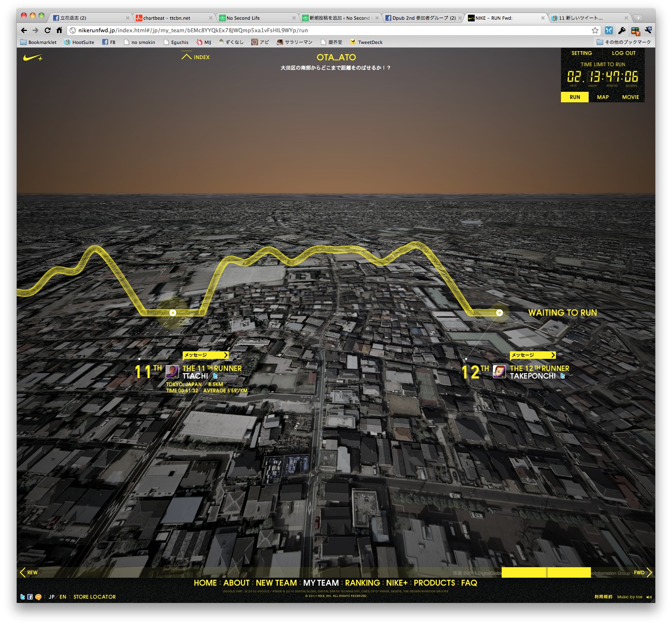672x628 pixels.
Task: Open the MIJ bookmark
Action: pos(204,42)
